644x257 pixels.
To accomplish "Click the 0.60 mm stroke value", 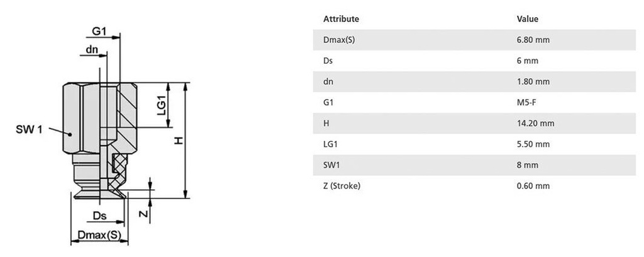I will click(533, 186).
